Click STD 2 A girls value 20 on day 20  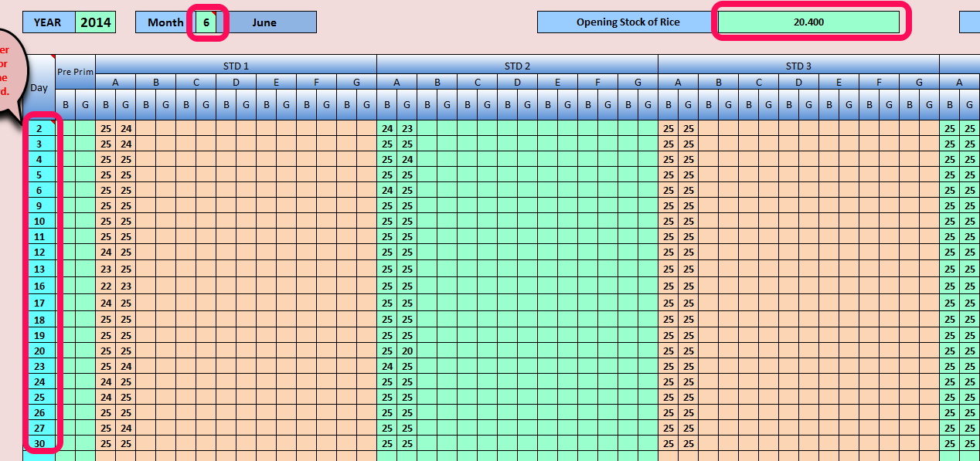407,351
